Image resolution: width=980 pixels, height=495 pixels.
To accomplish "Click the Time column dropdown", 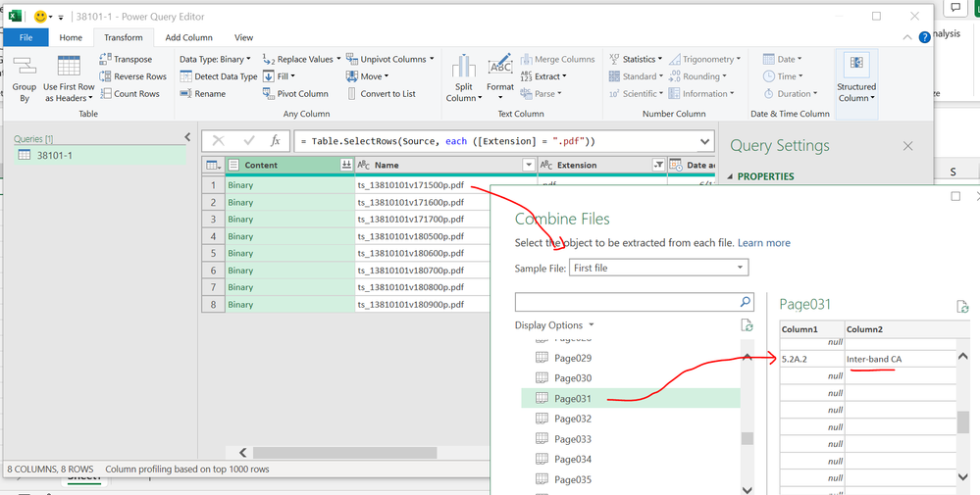I will [783, 76].
